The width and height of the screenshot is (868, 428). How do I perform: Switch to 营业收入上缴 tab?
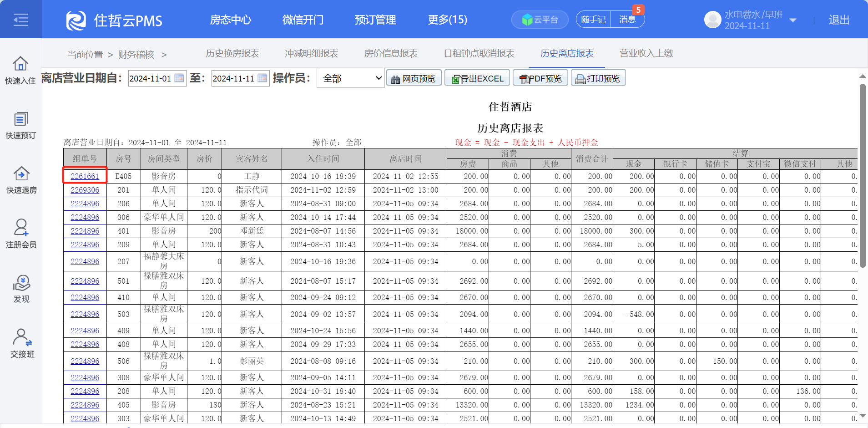[646, 53]
